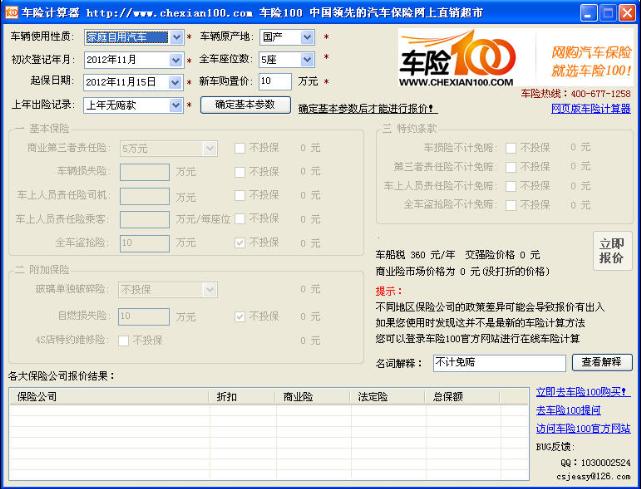This screenshot has width=641, height=489.
Task: Toggle 不投保 checkbox for 车损险不计免赔
Action: [x=511, y=148]
